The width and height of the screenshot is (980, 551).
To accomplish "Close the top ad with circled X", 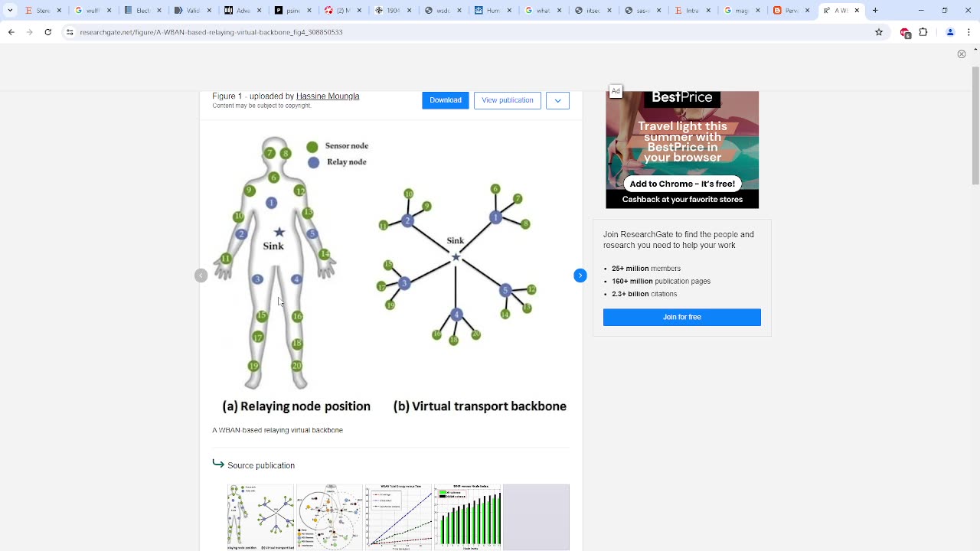I will (962, 54).
